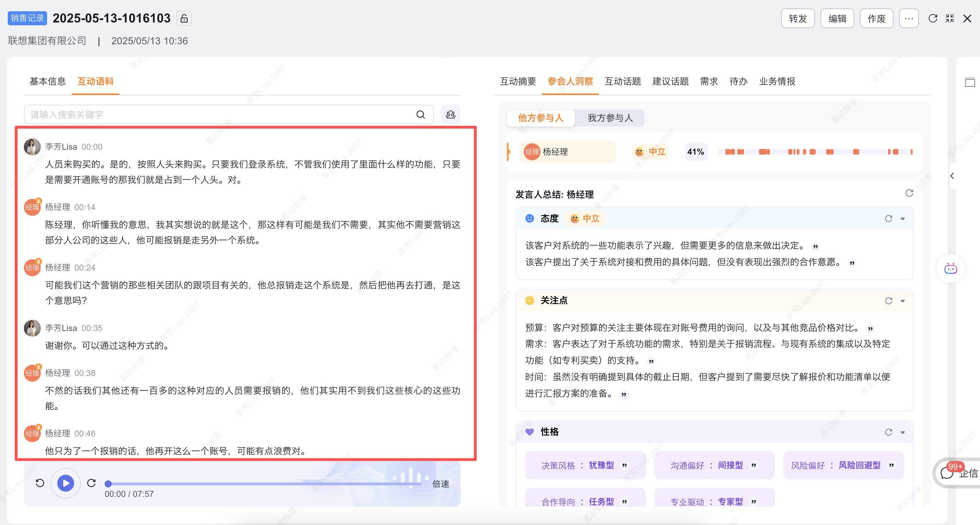Play the audio recording
Image resolution: width=980 pixels, height=525 pixels.
pos(65,483)
